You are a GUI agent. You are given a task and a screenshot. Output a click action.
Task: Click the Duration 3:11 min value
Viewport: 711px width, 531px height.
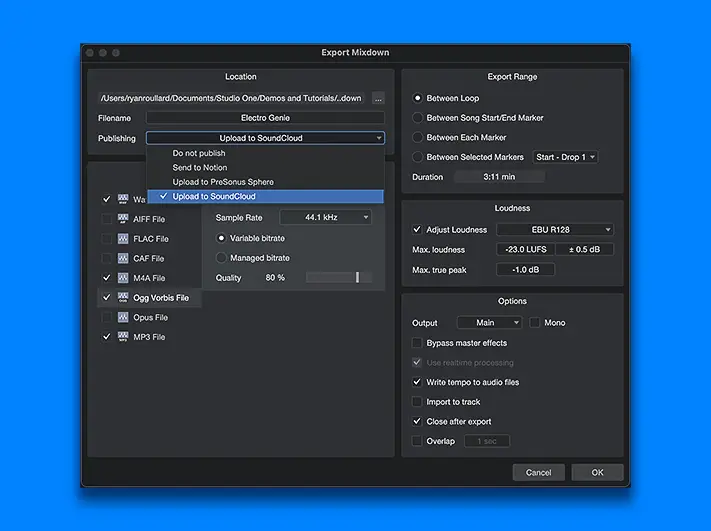point(499,177)
